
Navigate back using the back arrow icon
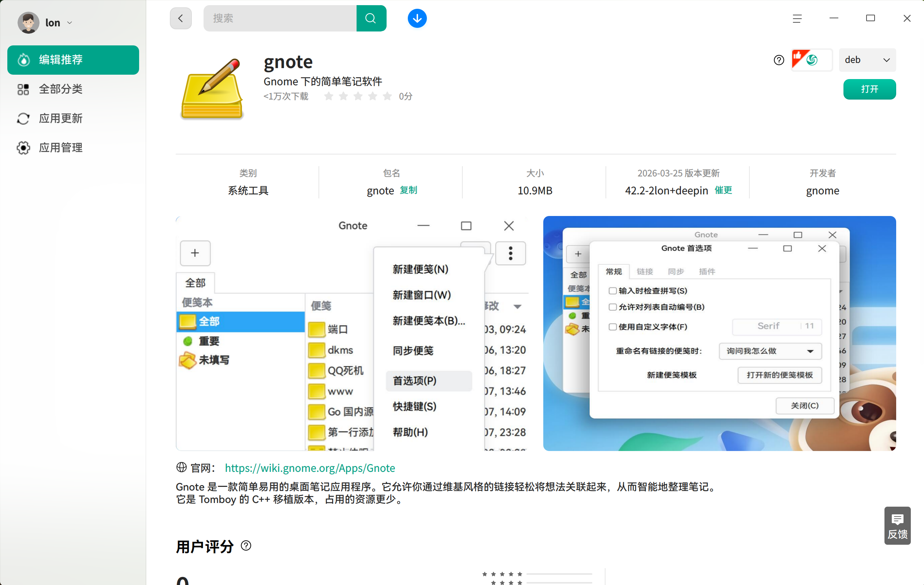tap(180, 18)
